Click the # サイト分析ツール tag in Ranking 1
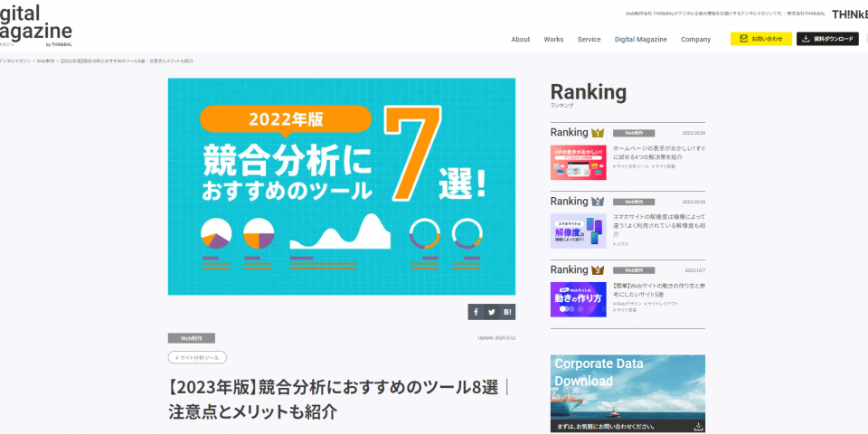The width and height of the screenshot is (868, 434). click(631, 166)
